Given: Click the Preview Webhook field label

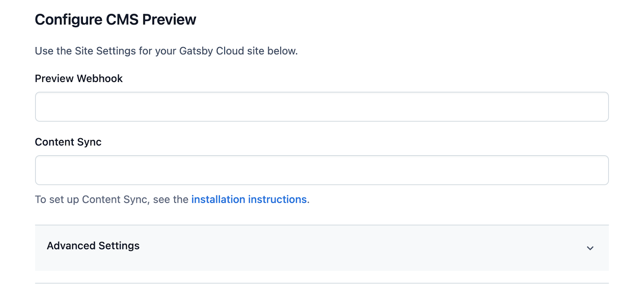Looking at the screenshot, I should (x=78, y=78).
